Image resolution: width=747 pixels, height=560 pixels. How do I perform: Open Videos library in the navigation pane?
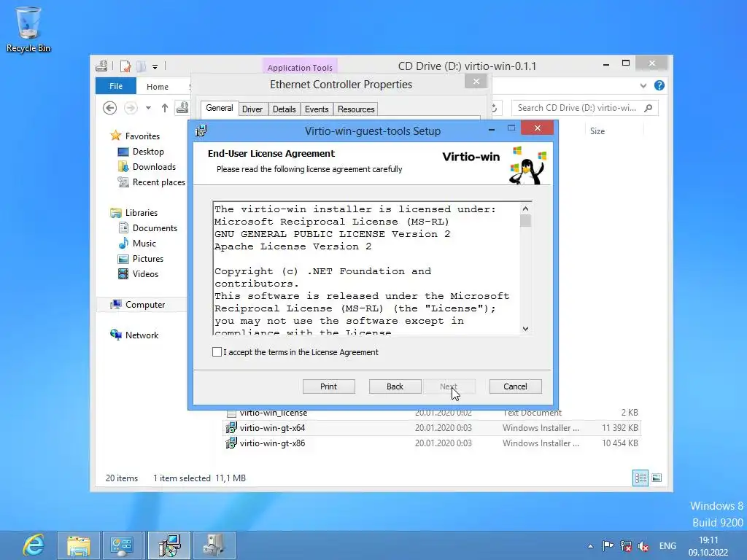click(x=145, y=274)
